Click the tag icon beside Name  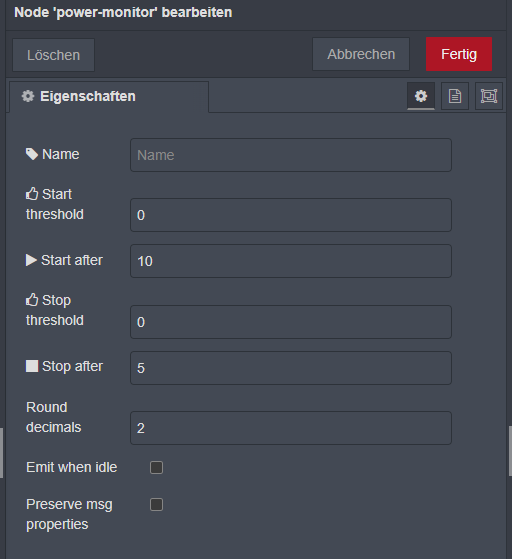32,154
